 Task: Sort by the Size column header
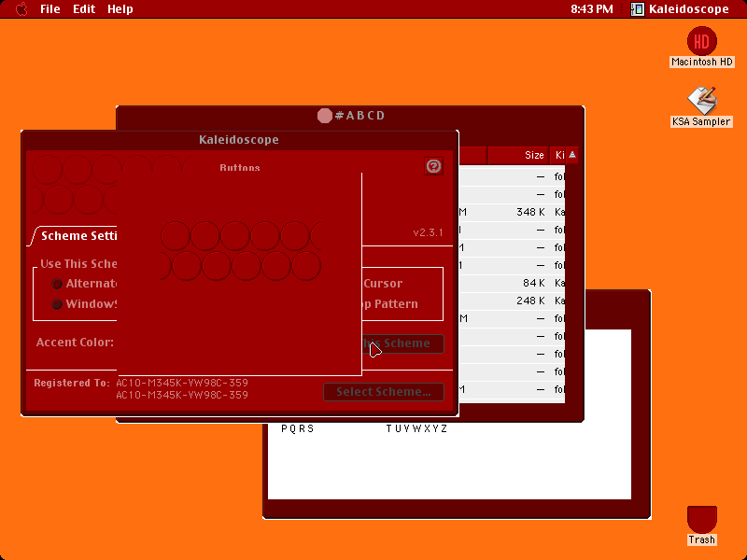518,155
